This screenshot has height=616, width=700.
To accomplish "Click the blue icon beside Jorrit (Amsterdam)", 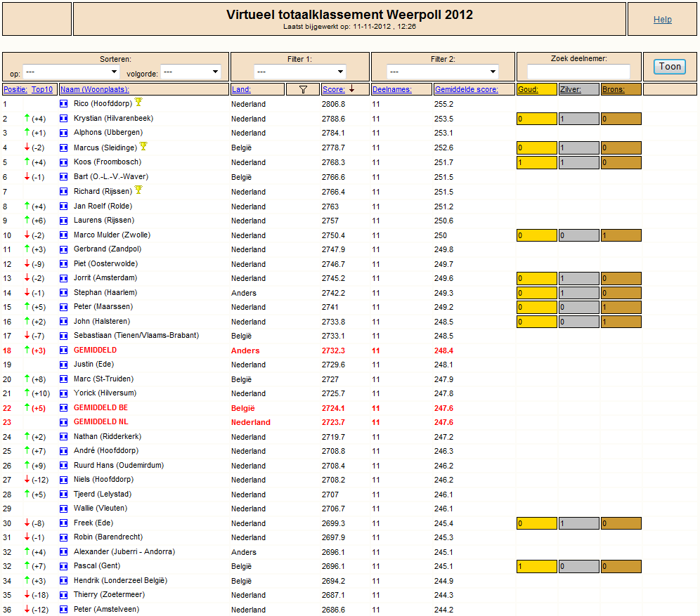I will point(64,278).
